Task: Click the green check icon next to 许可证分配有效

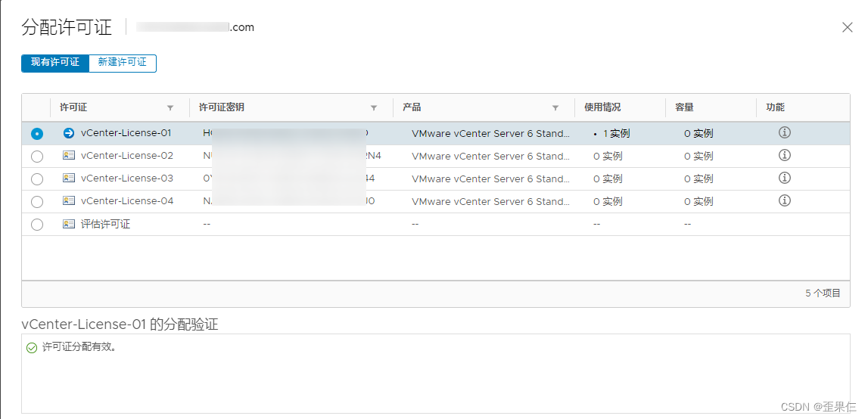Action: 32,348
